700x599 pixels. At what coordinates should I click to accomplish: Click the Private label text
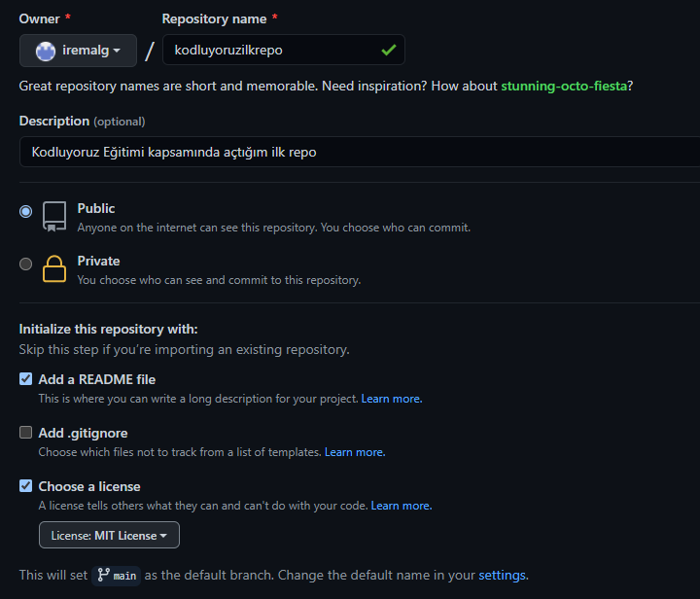pyautogui.click(x=98, y=262)
